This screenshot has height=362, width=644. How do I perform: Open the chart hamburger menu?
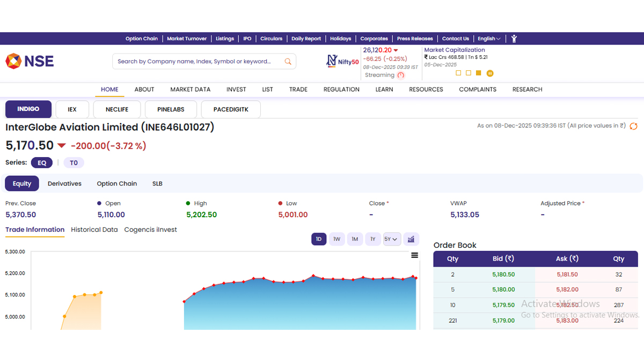[414, 255]
